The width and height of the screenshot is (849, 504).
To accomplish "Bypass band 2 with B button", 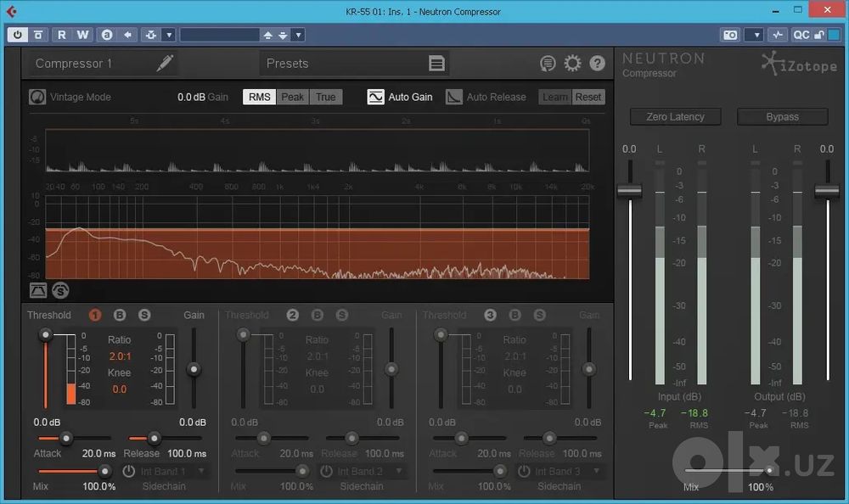I will tap(318, 315).
